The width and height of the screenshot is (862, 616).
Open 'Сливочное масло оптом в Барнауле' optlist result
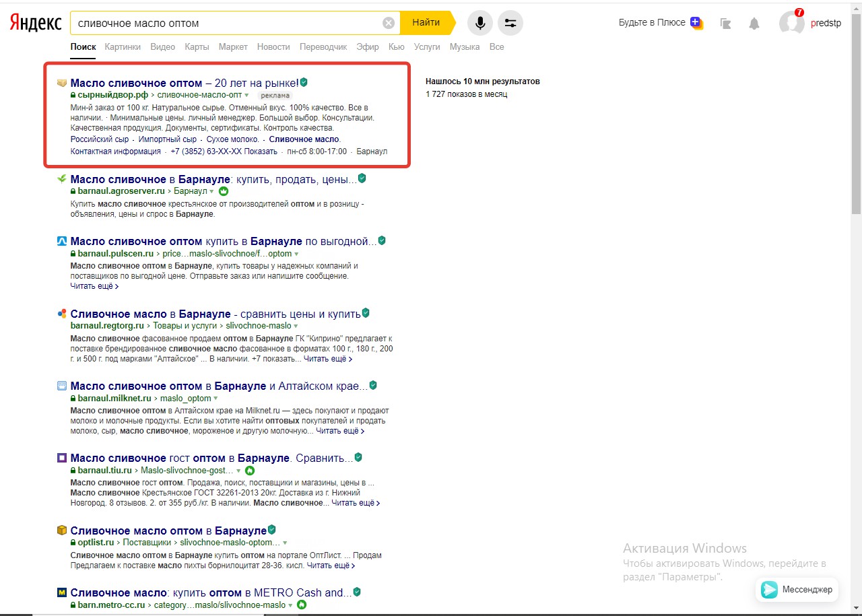[x=168, y=531]
